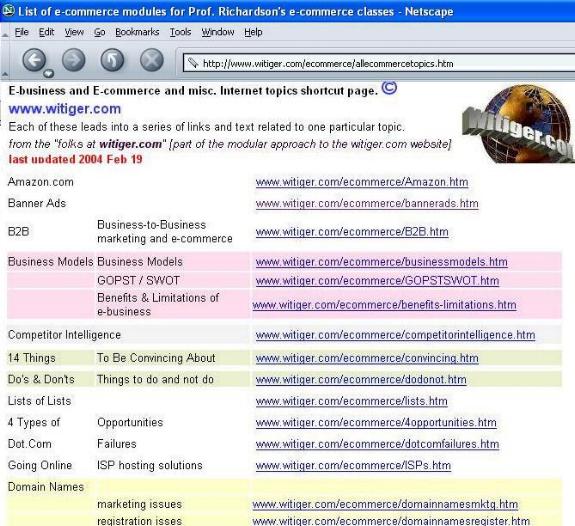Click the Netscape icon in title bar

(8, 11)
